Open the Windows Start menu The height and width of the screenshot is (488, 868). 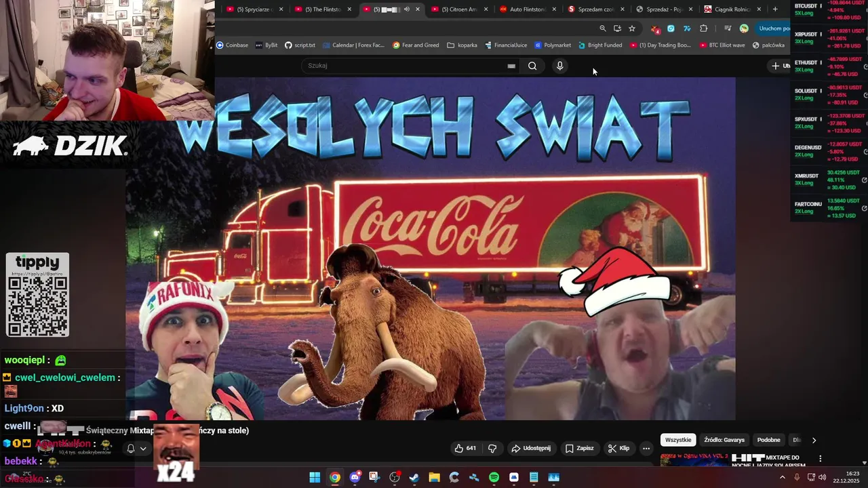click(x=315, y=477)
